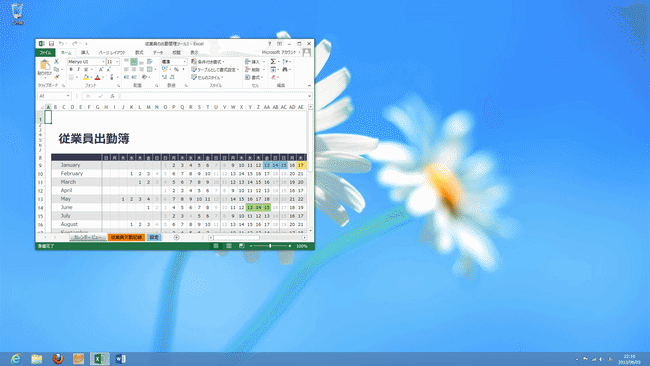Viewport: 650px width, 366px height.
Task: Switch to the orange 従業員欠勤記録 sheet tab
Action: point(126,238)
